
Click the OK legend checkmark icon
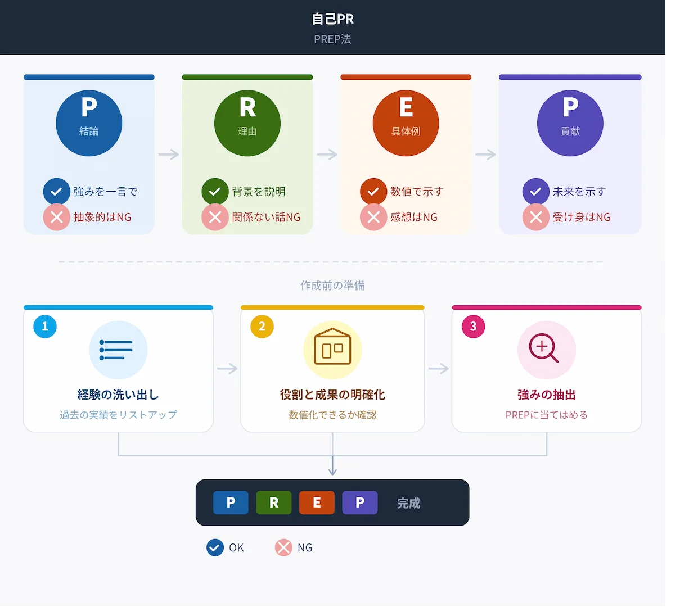point(215,547)
